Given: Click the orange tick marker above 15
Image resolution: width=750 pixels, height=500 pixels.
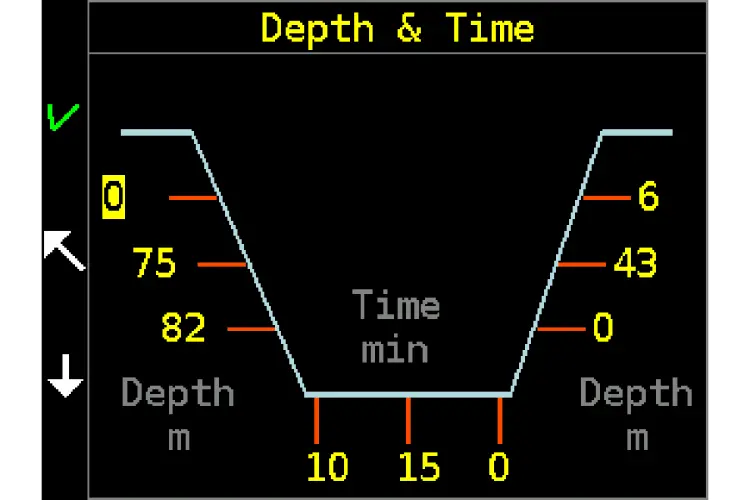Looking at the screenshot, I should (x=408, y=420).
